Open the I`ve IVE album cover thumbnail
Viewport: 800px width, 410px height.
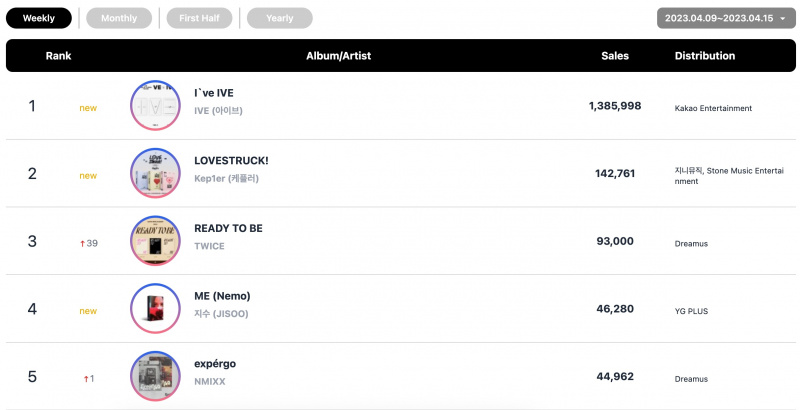coord(156,106)
